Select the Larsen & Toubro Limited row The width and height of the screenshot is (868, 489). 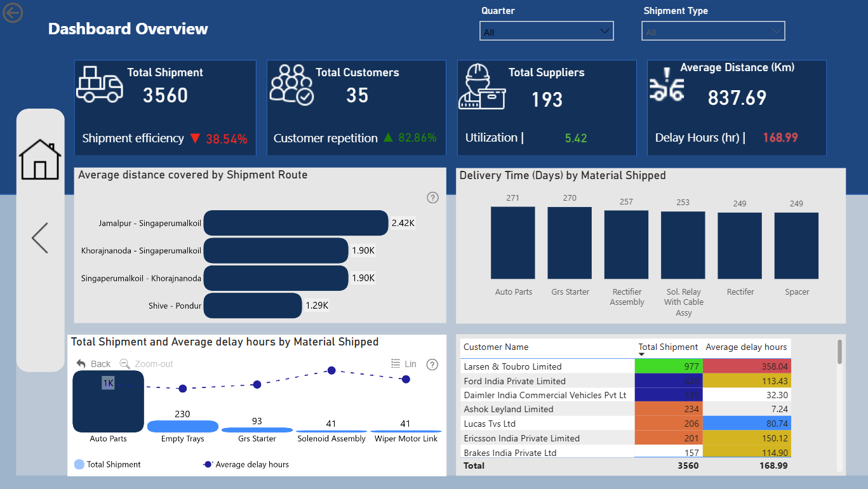(625, 366)
